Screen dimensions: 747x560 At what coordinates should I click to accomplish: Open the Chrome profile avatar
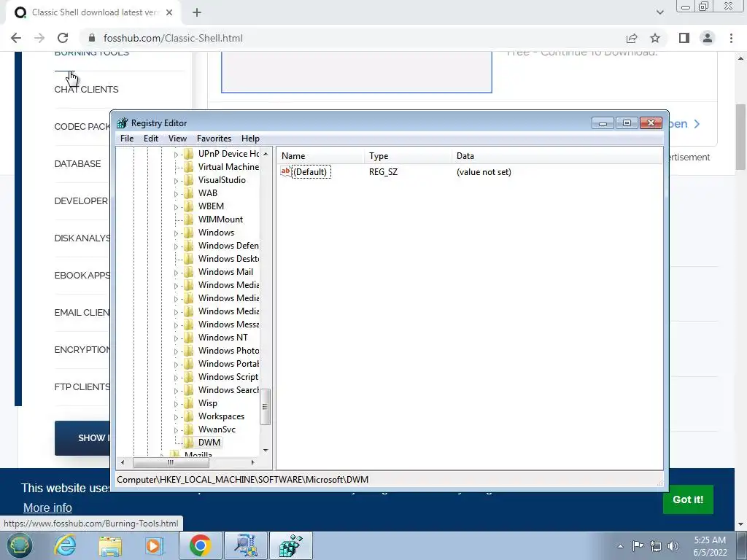point(708,38)
